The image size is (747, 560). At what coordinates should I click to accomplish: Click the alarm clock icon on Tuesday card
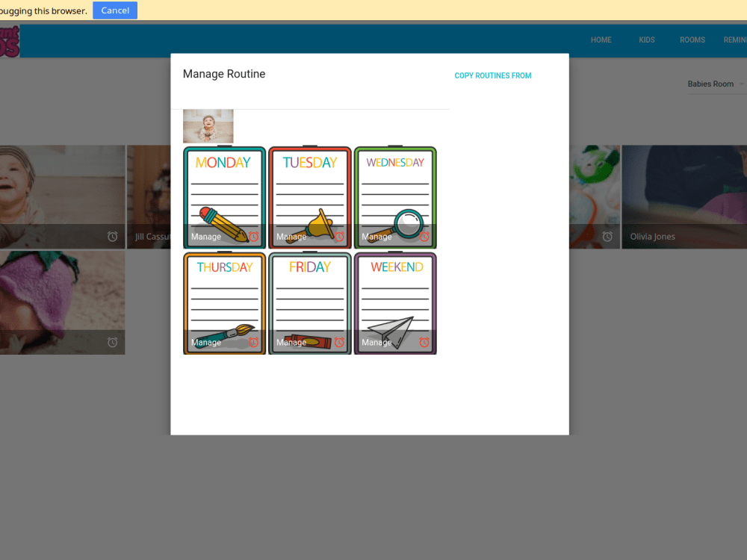[x=339, y=237]
